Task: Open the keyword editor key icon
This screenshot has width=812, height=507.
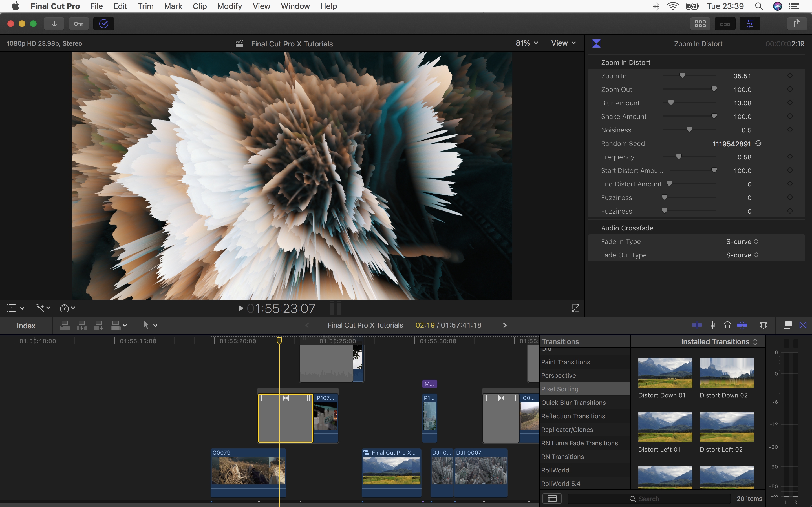Action: [x=79, y=23]
